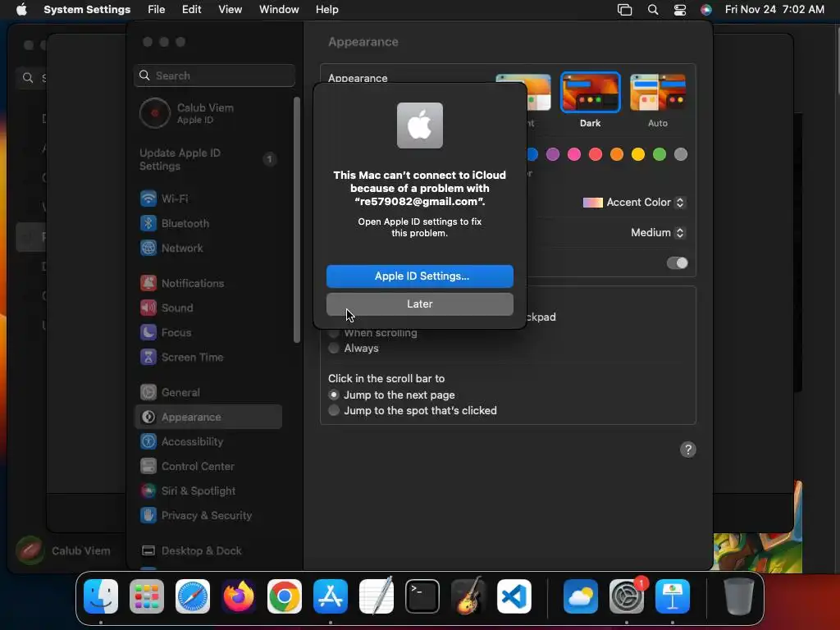This screenshot has width=840, height=630.
Task: Open Weather app from the Dock
Action: click(581, 596)
